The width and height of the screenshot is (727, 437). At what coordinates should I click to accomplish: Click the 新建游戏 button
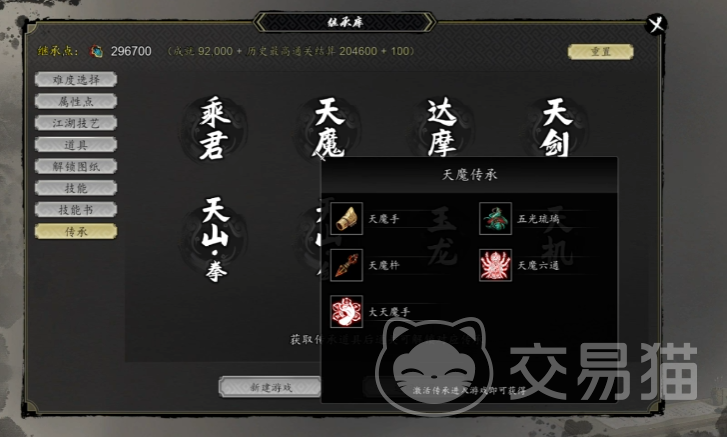click(x=270, y=387)
